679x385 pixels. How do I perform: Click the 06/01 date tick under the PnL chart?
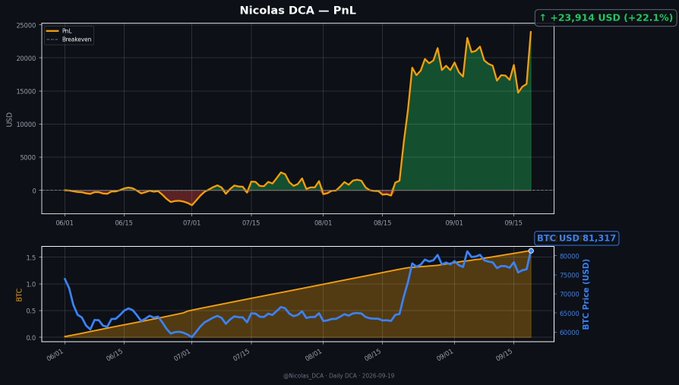coord(65,223)
